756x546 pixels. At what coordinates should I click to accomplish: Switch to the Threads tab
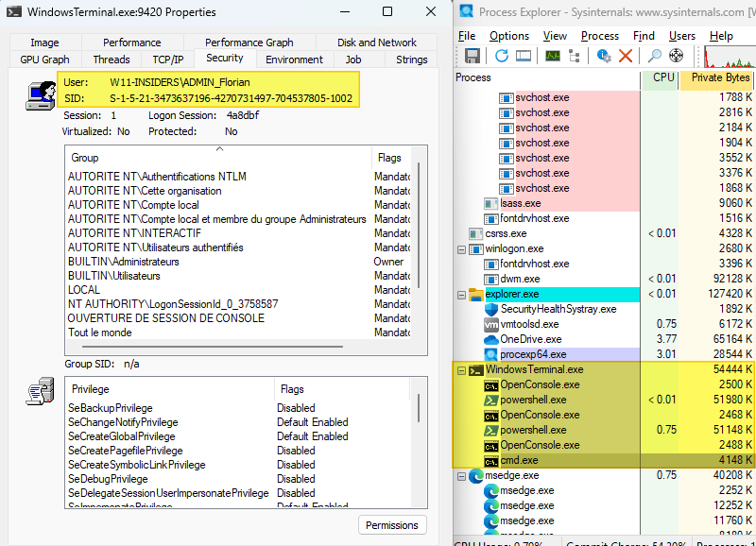coord(112,60)
